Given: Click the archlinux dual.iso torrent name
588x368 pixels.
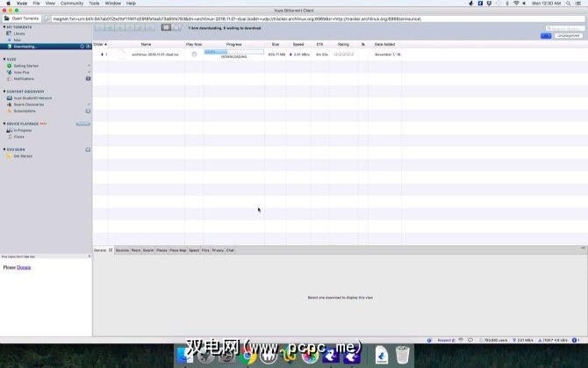Looking at the screenshot, I should pyautogui.click(x=155, y=54).
